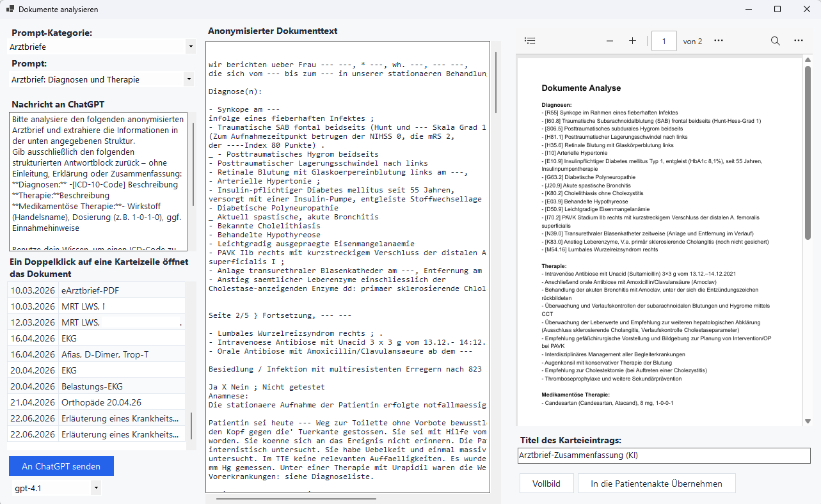This screenshot has width=821, height=504.
Task: Click the '[I10] Arterielle Hypertonie' line in PDF
Action: [x=575, y=154]
